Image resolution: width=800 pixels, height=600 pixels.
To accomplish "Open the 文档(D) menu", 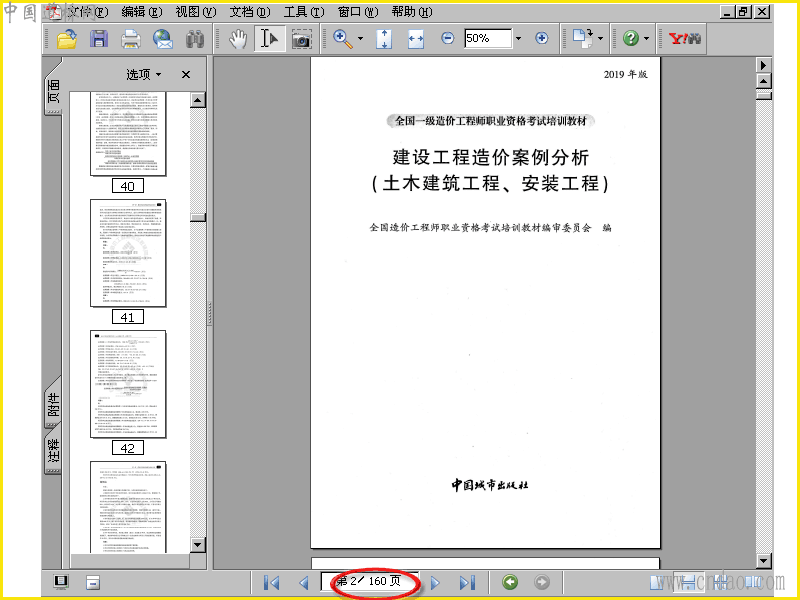I will click(249, 11).
